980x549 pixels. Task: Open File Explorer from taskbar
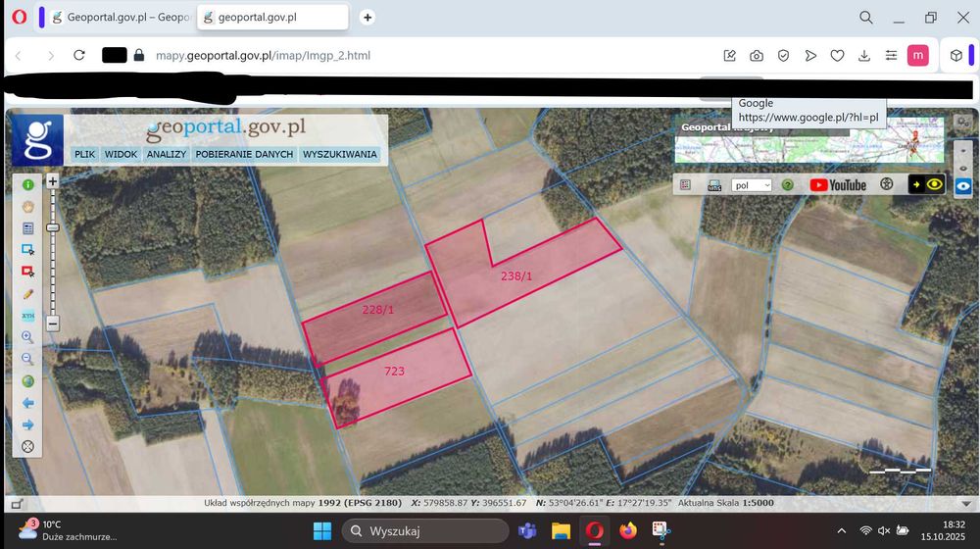click(561, 531)
